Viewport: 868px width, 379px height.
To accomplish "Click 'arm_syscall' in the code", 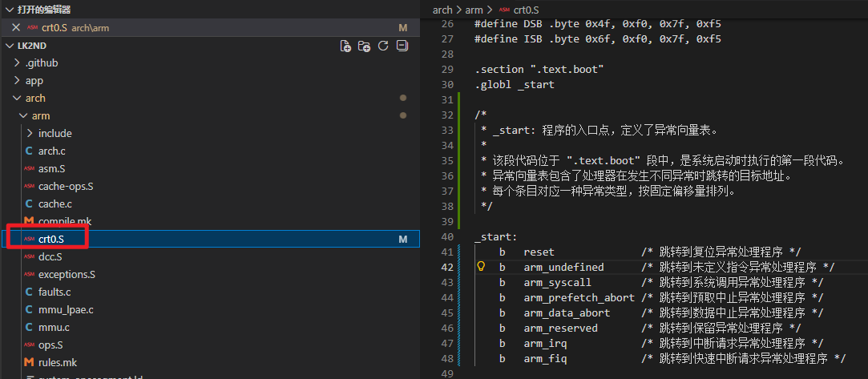I will click(x=558, y=282).
